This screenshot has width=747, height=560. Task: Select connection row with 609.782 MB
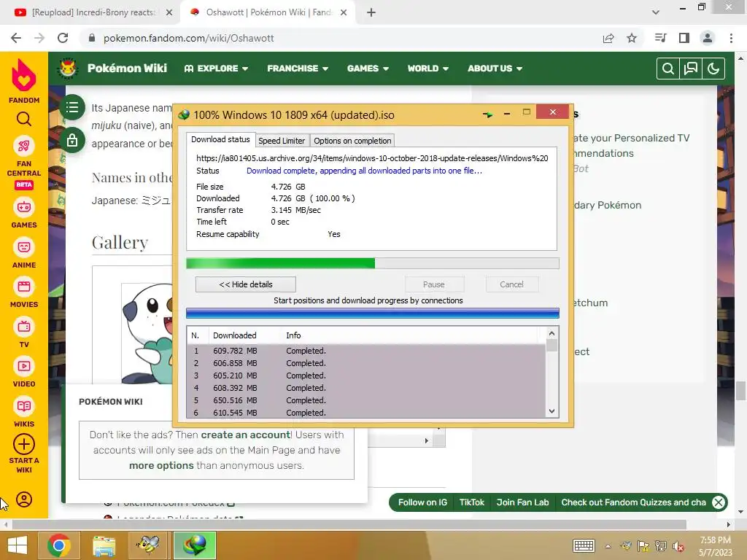366,351
